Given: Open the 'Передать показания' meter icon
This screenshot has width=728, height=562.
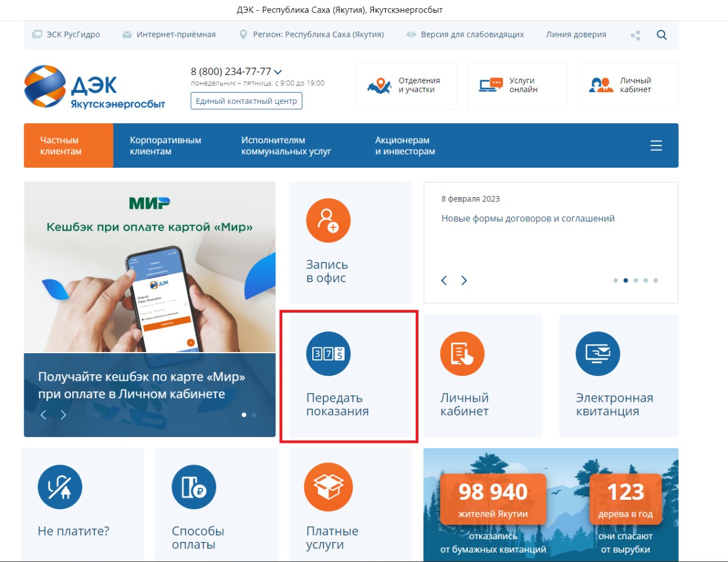Looking at the screenshot, I should click(328, 354).
